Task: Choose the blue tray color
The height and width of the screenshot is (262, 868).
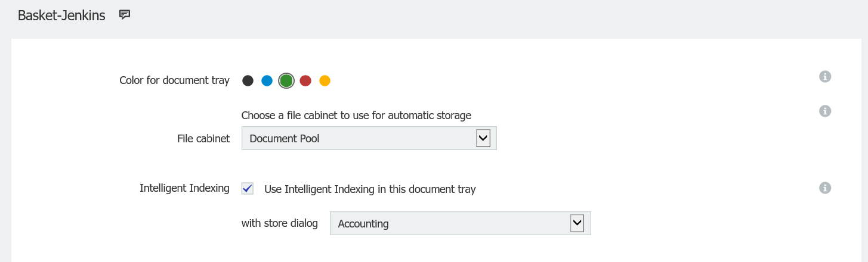Action: pos(267,81)
